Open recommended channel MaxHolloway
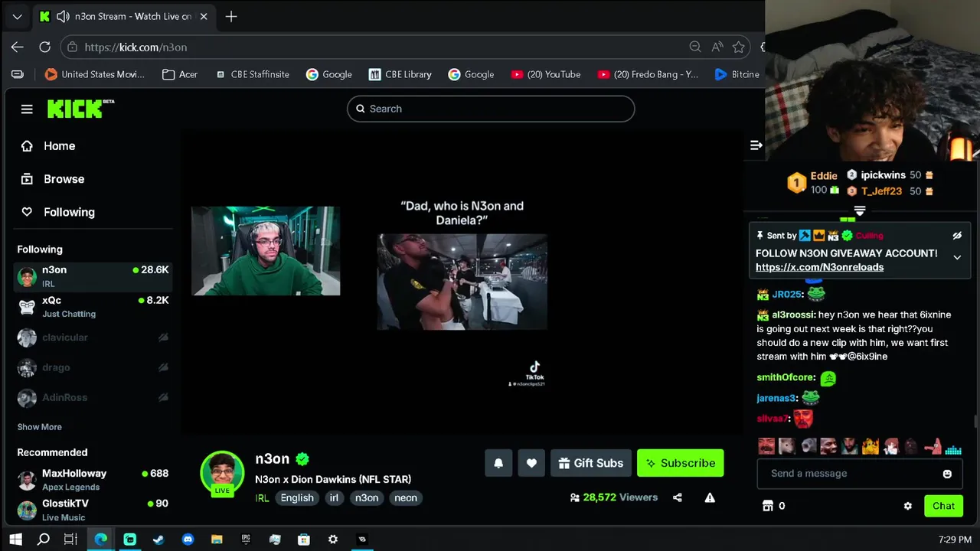The width and height of the screenshot is (980, 551). 93,480
